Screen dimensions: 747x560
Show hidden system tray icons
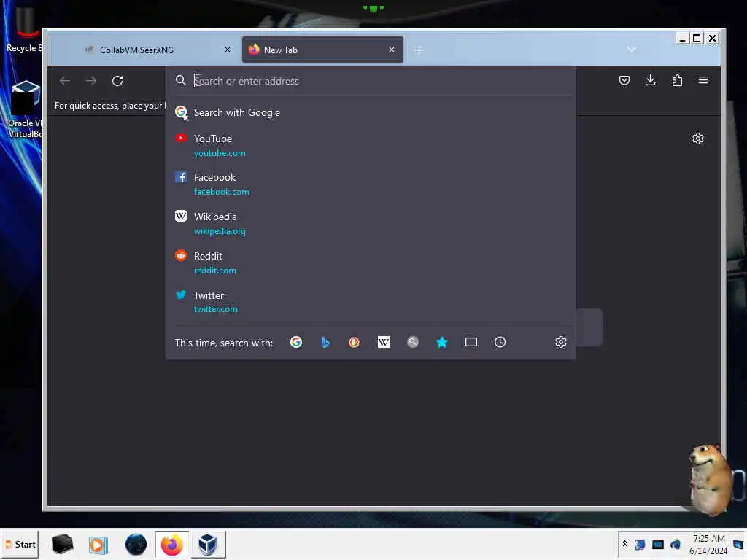[624, 544]
